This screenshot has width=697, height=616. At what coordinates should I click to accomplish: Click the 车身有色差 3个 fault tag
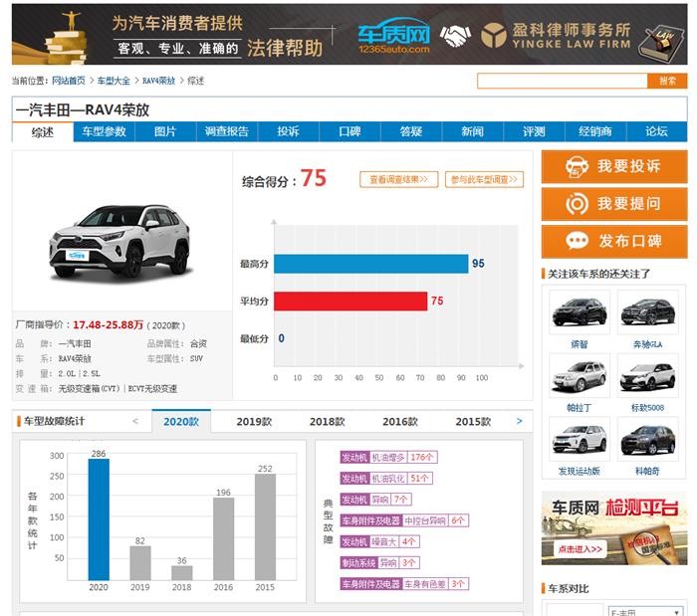404,584
